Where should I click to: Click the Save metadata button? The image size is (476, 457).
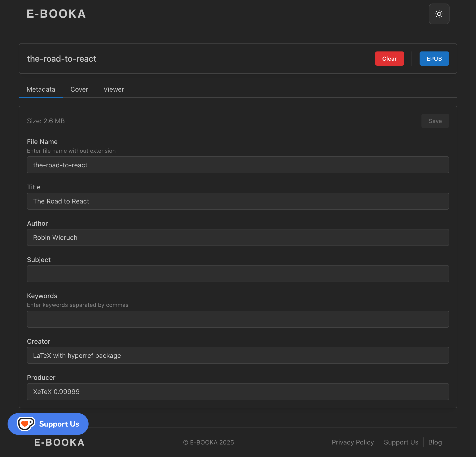pos(435,121)
